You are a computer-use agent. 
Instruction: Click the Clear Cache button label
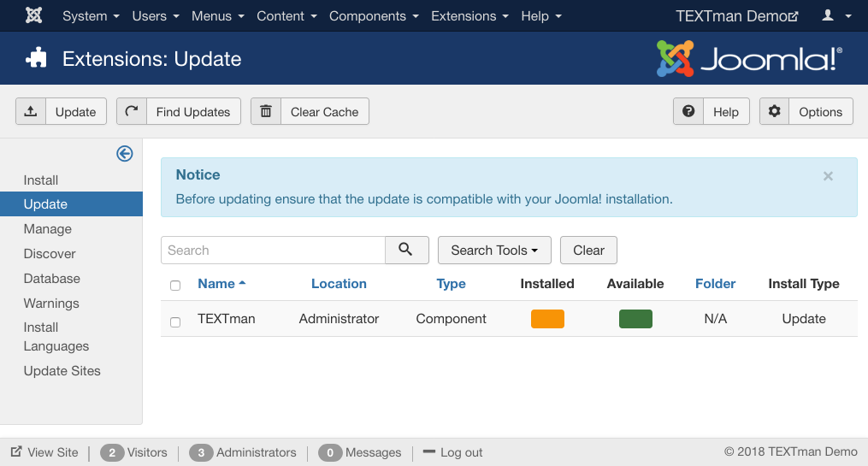click(324, 112)
